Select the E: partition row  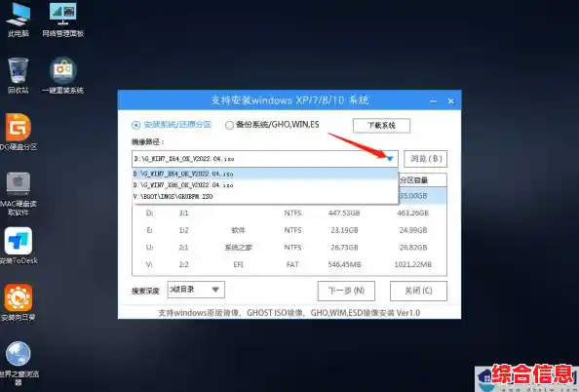point(289,230)
